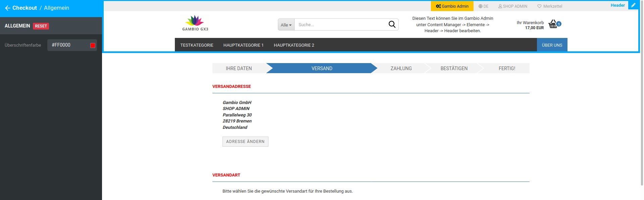Click the red Überschriftenfarbe color swatch
The image size is (644, 200).
tap(93, 45)
